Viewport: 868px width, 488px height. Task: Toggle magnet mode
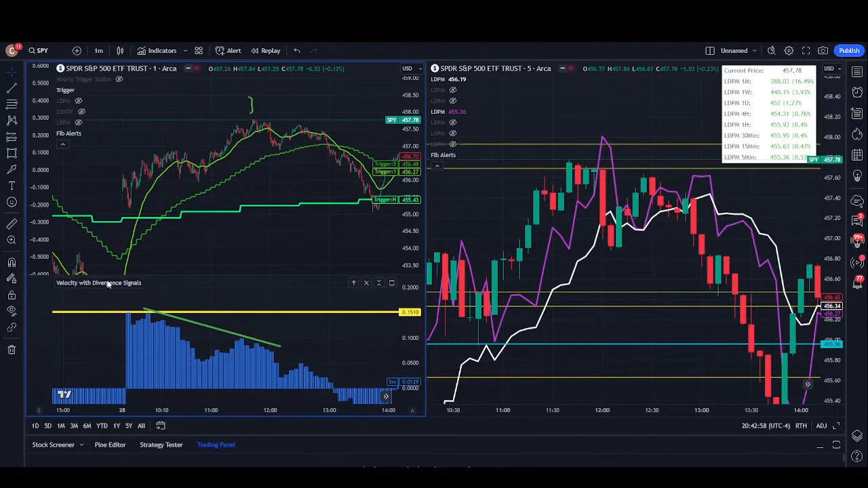pyautogui.click(x=12, y=262)
